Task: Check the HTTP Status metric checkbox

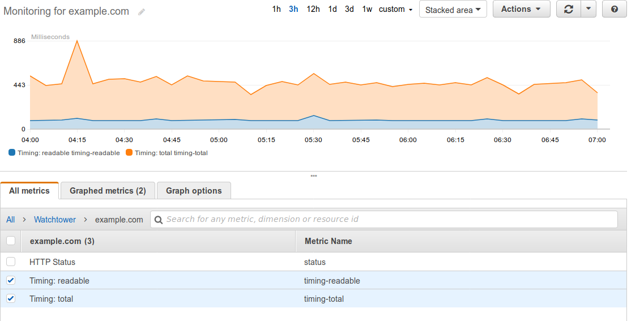Action: coord(11,262)
